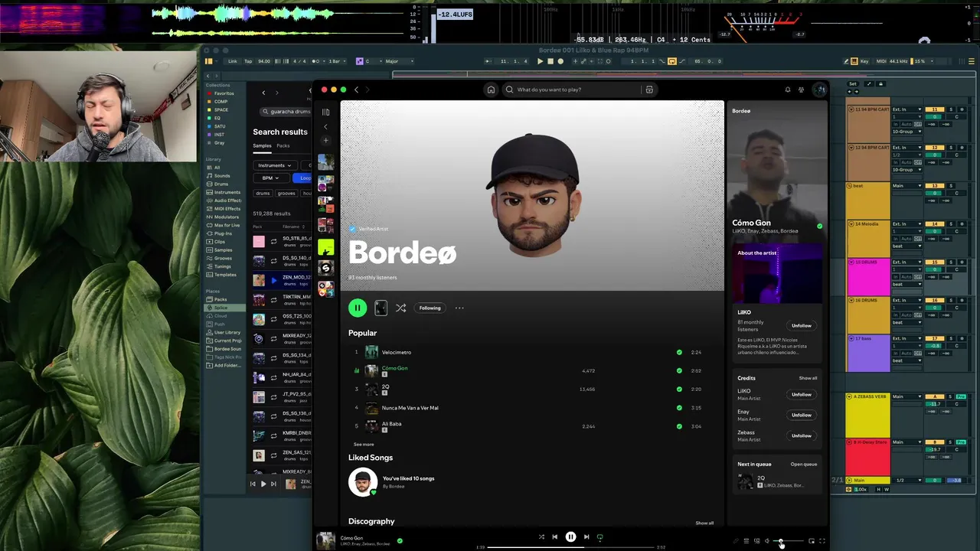Open Spotify friend activity icon
The image size is (980, 551).
tap(802, 90)
